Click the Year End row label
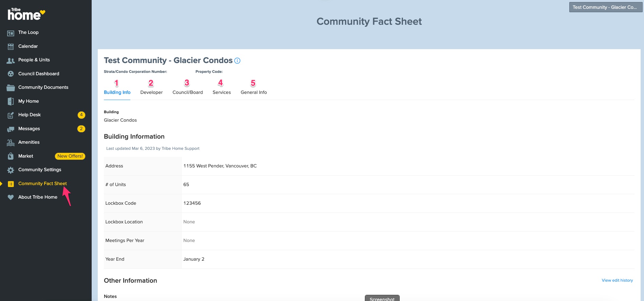Viewport: 644px width, 301px height. (x=115, y=259)
